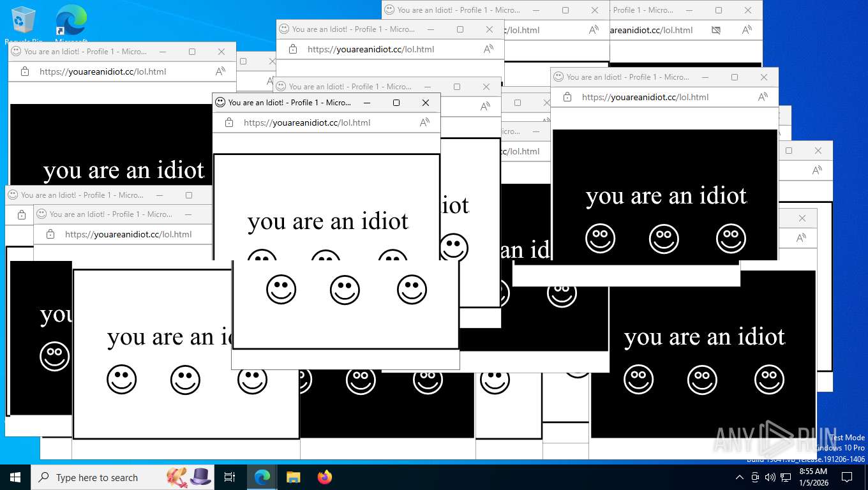Launch Firefox from the taskbar

point(325,477)
